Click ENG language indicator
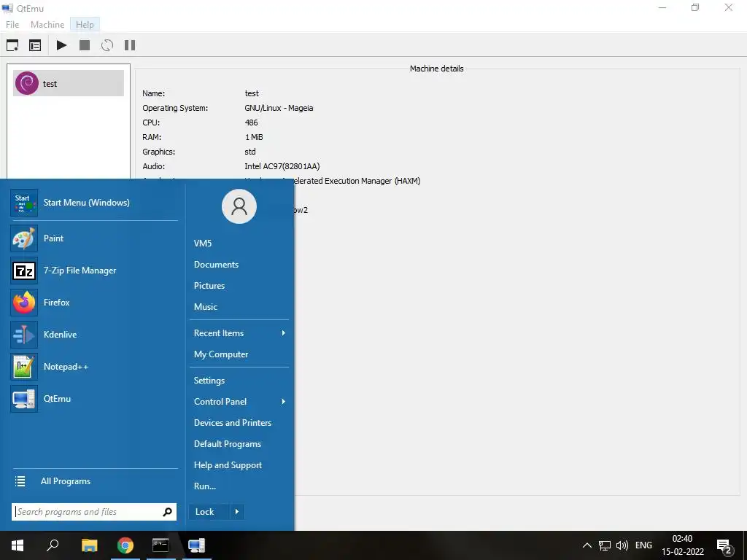747x560 pixels. (643, 545)
